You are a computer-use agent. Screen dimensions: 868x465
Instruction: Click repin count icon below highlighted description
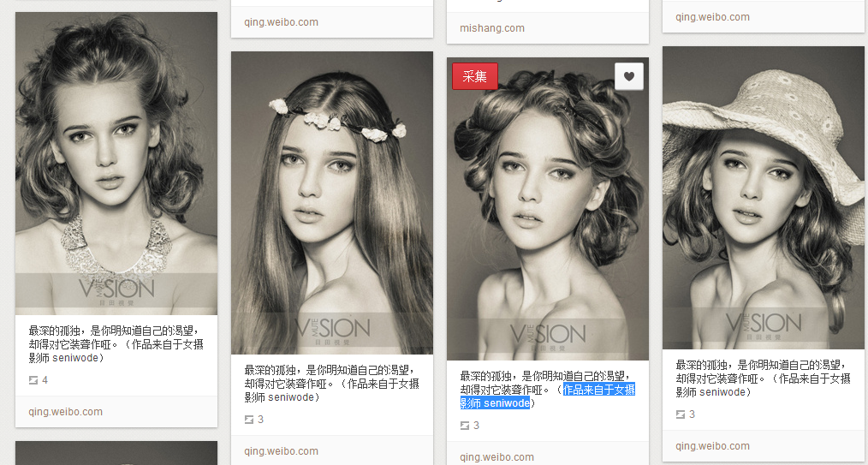(x=466, y=426)
